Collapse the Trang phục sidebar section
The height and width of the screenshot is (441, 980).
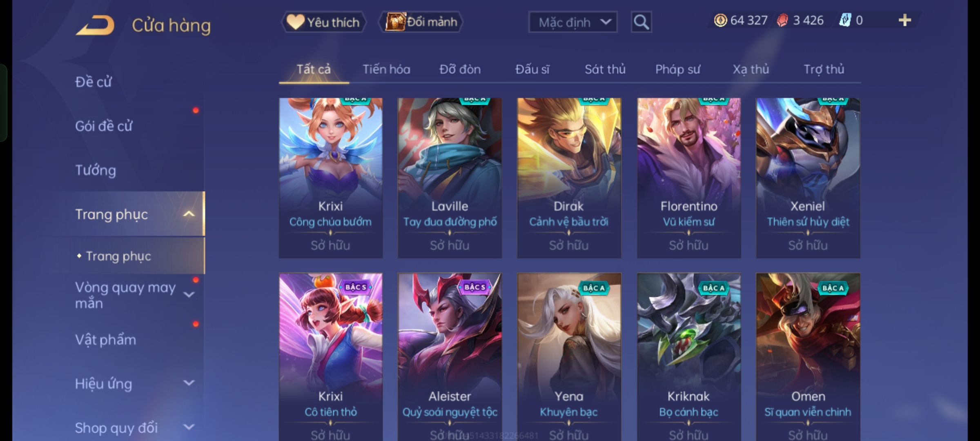click(x=189, y=214)
